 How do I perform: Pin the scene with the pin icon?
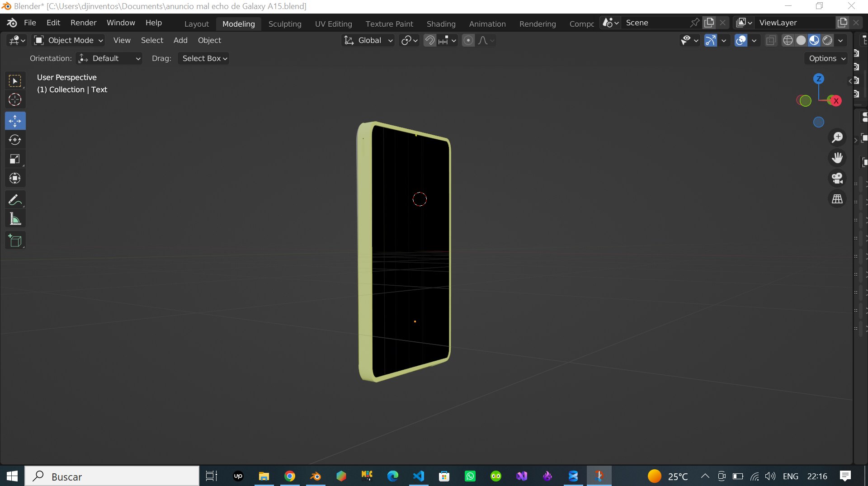pyautogui.click(x=695, y=23)
